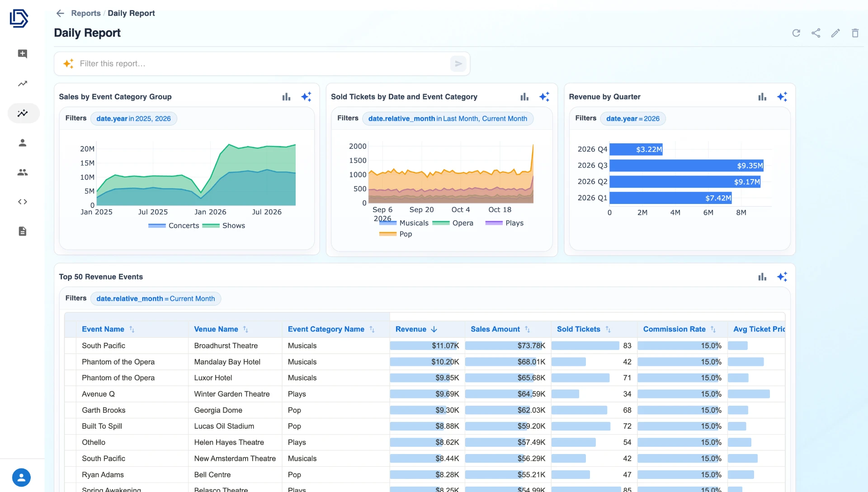This screenshot has width=868, height=492.
Task: Sort by Venue Name column
Action: (x=221, y=329)
